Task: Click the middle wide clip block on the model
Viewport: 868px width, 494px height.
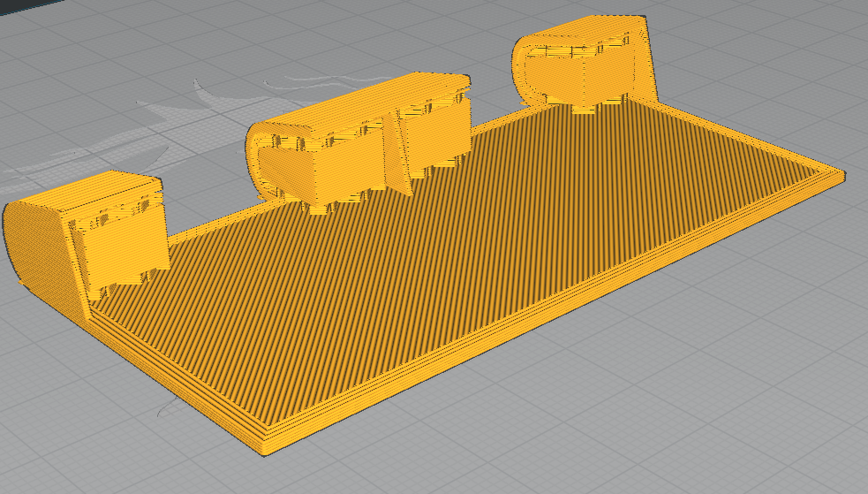Action: [359, 144]
